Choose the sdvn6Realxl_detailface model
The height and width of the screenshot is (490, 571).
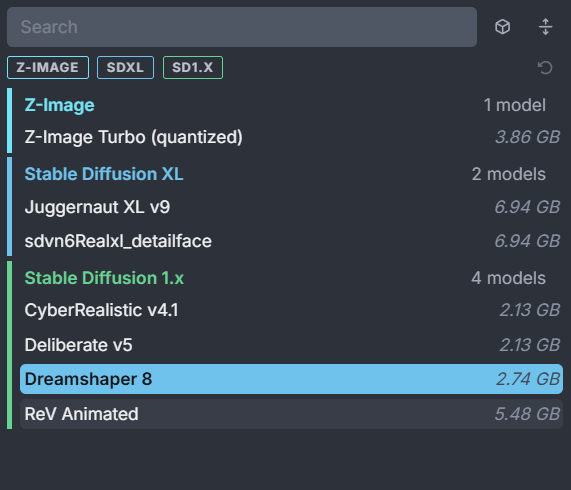(x=291, y=241)
